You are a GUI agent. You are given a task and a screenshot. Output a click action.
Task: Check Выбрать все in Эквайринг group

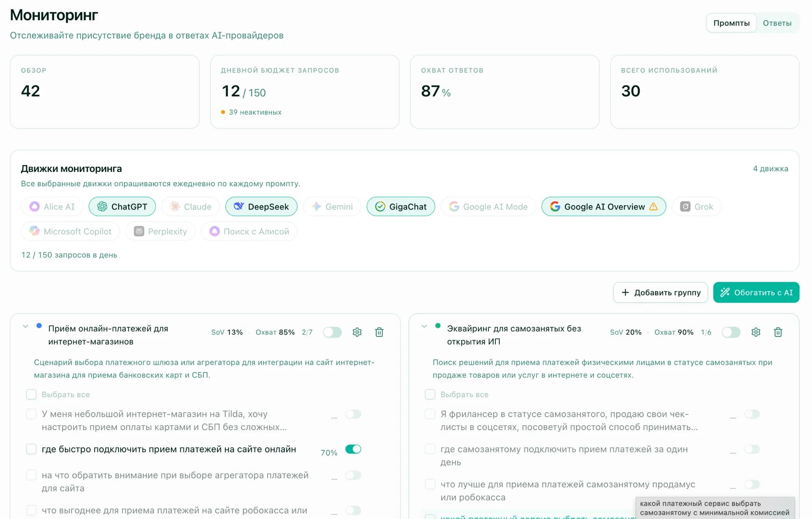430,394
